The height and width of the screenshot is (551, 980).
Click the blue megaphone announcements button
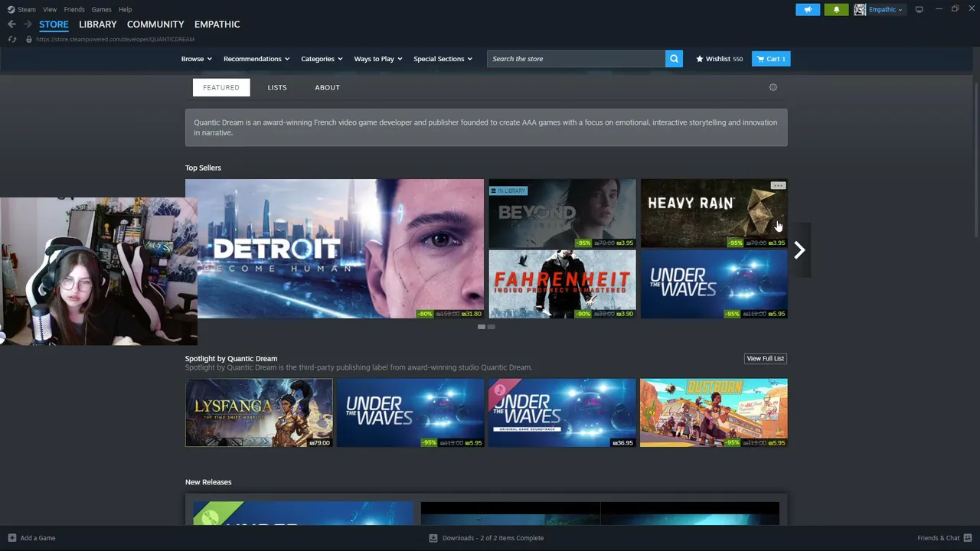point(808,9)
